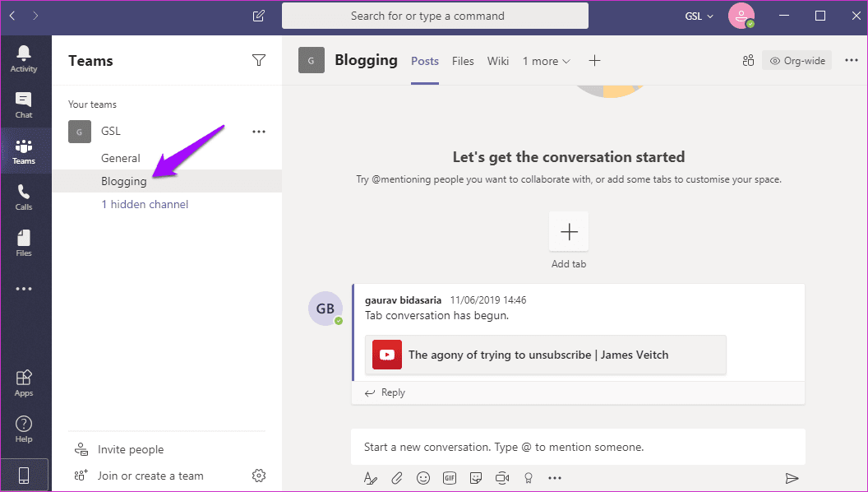
Task: Toggle the Org-wide eye indicator
Action: click(797, 60)
